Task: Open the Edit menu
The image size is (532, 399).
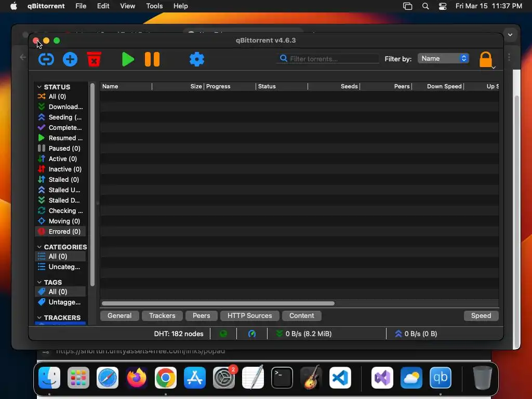Action: (x=103, y=6)
